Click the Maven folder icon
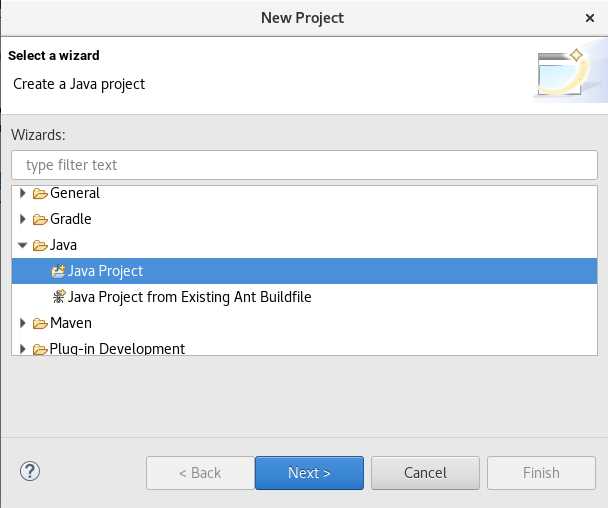The height and width of the screenshot is (508, 608). point(40,323)
